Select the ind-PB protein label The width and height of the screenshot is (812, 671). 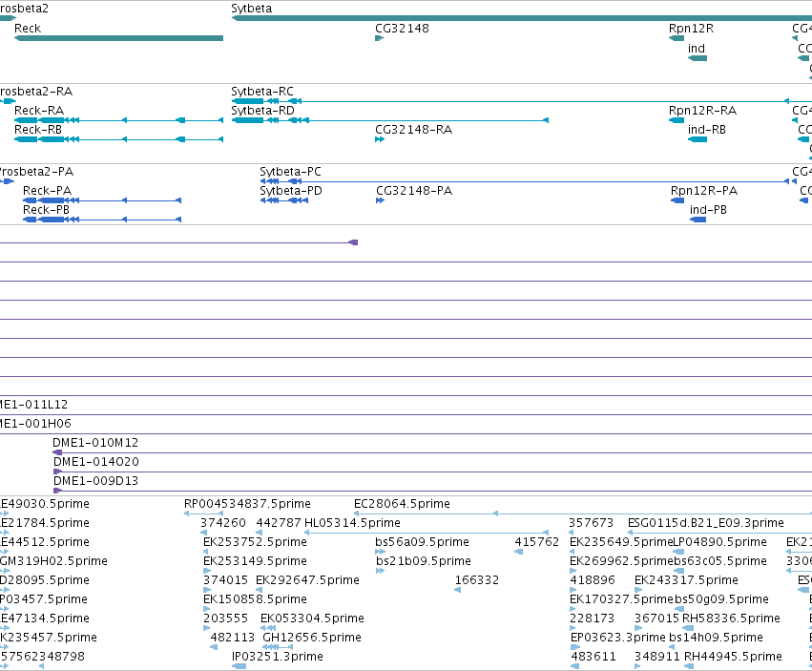(x=708, y=210)
